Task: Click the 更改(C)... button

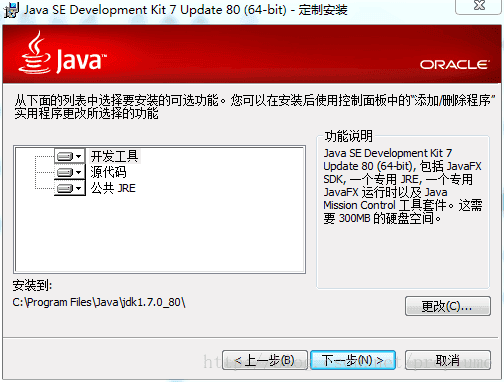Action: pos(448,306)
